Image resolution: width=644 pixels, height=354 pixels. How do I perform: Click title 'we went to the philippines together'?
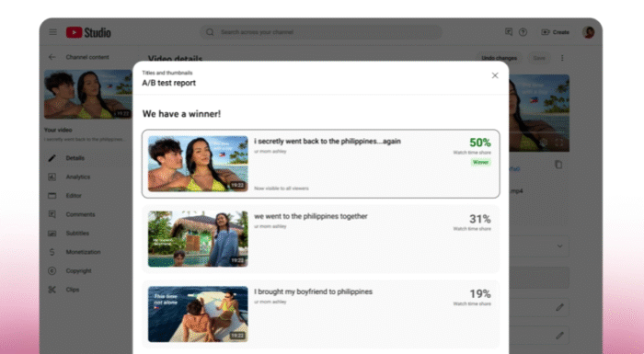click(x=311, y=216)
